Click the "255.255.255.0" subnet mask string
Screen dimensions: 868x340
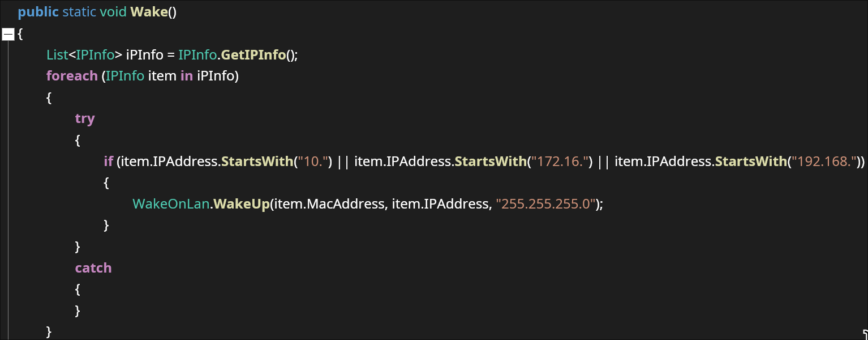547,204
